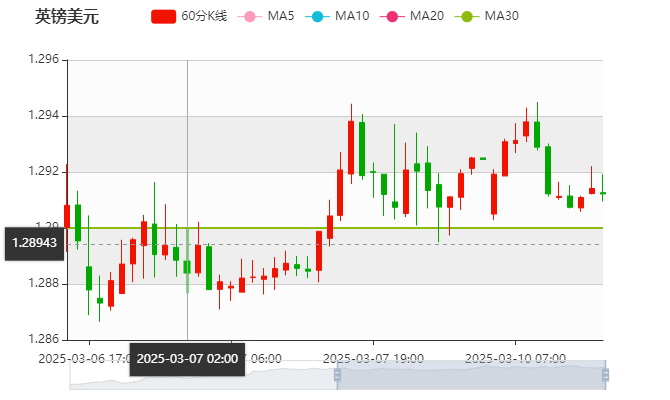Hide the MA5 series via its label
Image resolution: width=670 pixels, height=400 pixels.
[x=281, y=16]
